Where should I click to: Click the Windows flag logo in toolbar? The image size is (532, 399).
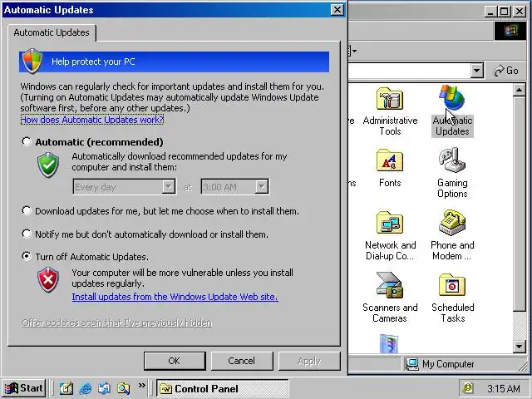pyautogui.click(x=510, y=31)
